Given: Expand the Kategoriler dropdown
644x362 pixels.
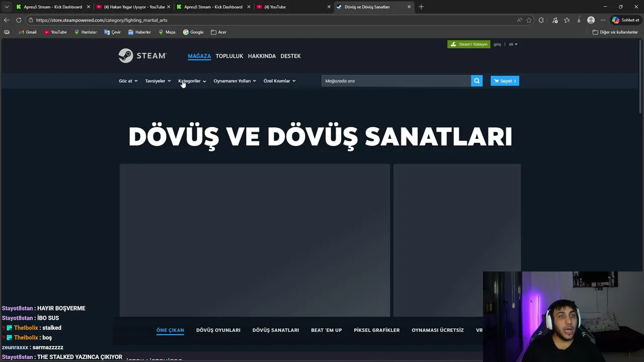Looking at the screenshot, I should tap(192, 81).
